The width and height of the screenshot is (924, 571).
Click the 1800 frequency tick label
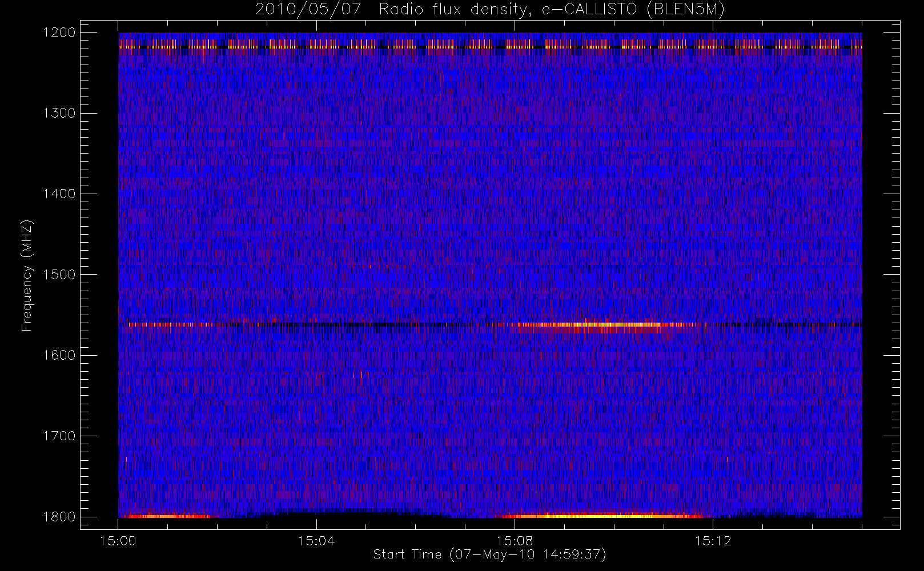[59, 517]
